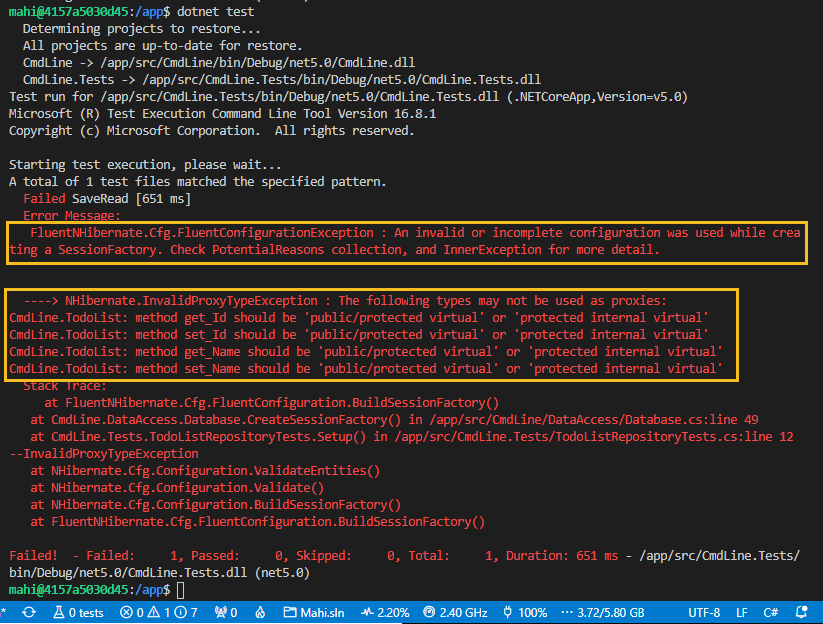Click the remote indicator in bottom-left corner
Screen dimensions: 823x624
click(4, 612)
